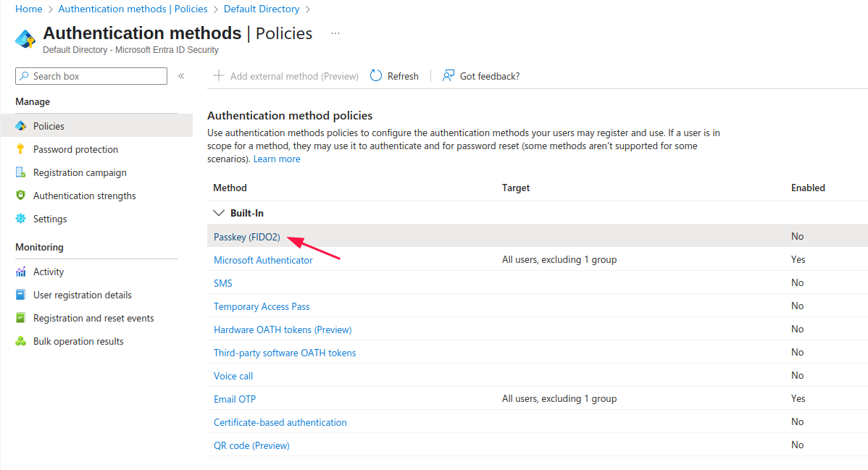The height and width of the screenshot is (470, 868).
Task: Click the Registration campaign icon
Action: point(20,172)
